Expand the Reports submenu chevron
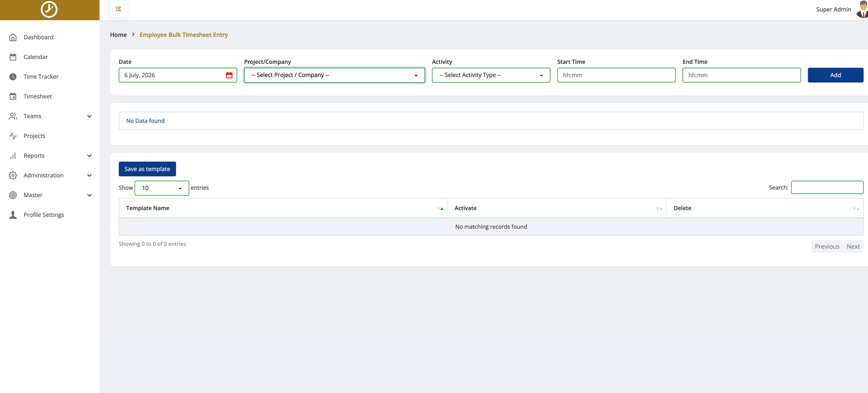 [89, 156]
